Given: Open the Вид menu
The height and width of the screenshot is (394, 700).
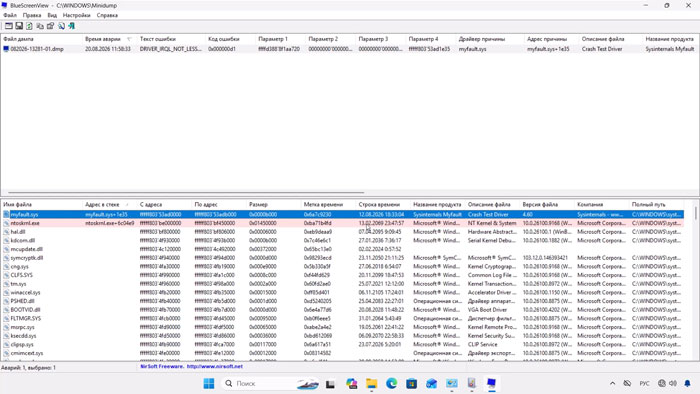Looking at the screenshot, I should [52, 15].
